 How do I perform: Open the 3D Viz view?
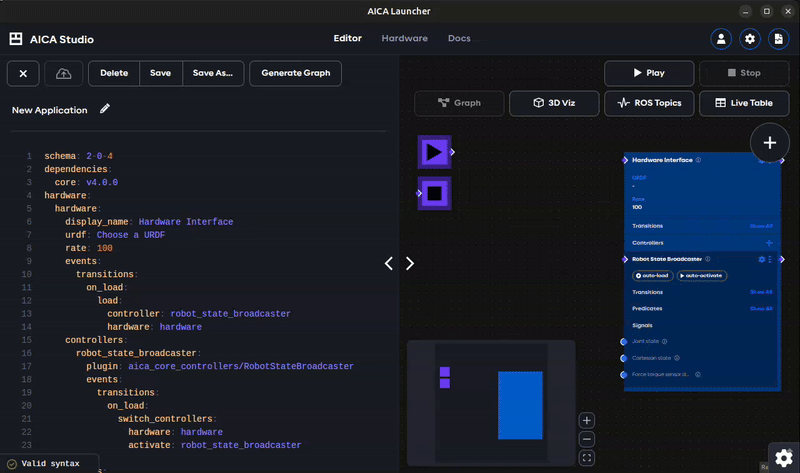tap(554, 103)
